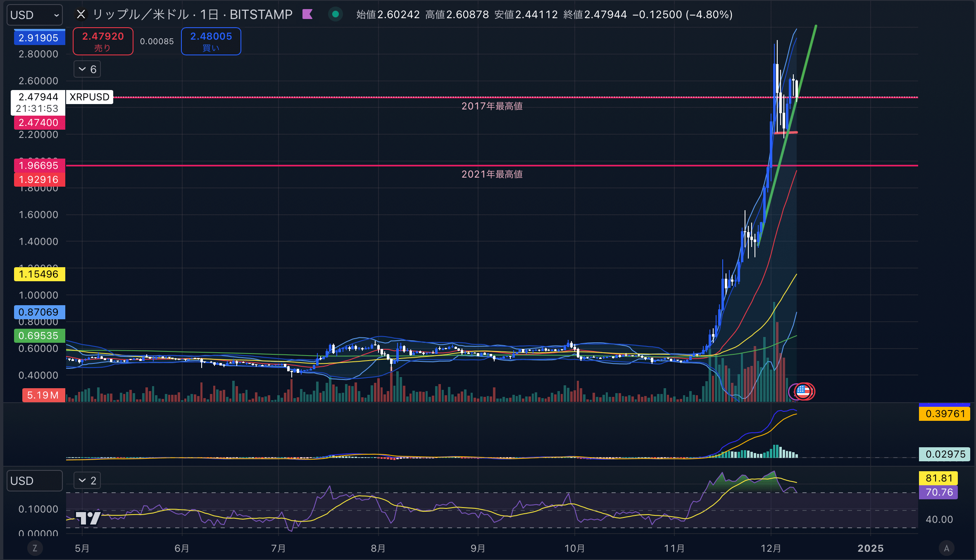Click the orange 0.39761 MACD signal label
This screenshot has width=976, height=560.
(x=945, y=414)
